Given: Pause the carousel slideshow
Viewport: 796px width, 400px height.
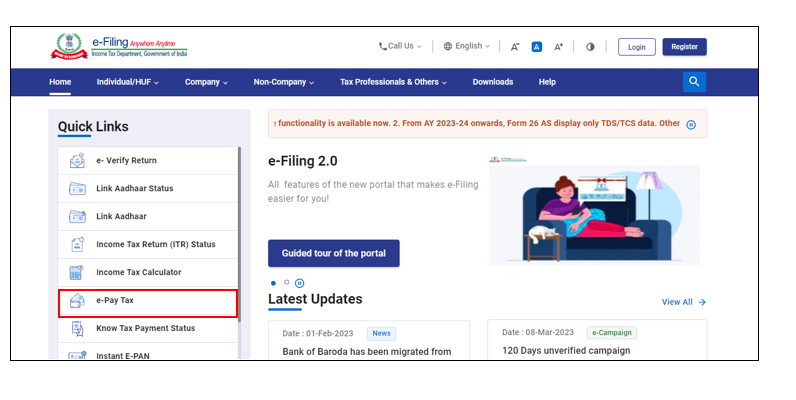Looking at the screenshot, I should tap(299, 283).
